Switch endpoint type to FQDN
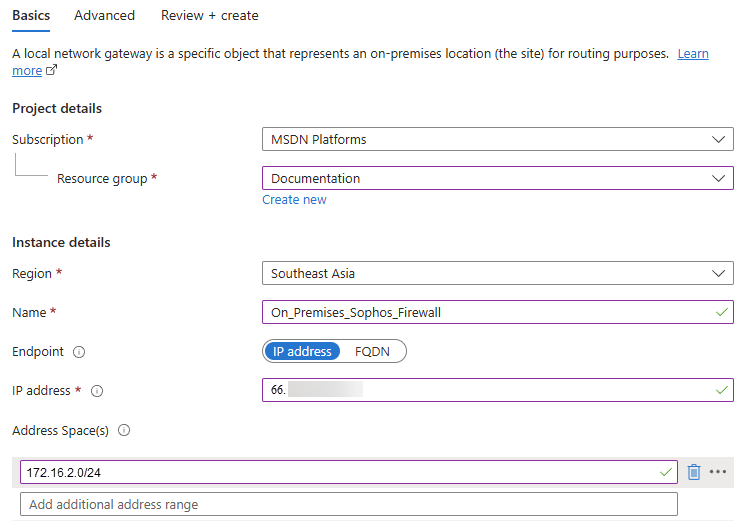This screenshot has width=743, height=525. click(x=373, y=352)
